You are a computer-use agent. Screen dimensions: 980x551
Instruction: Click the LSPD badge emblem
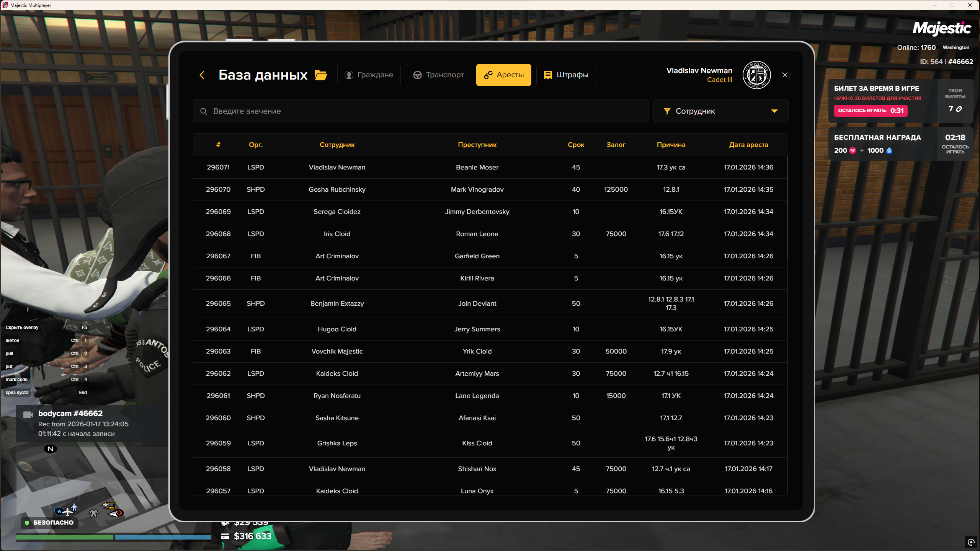756,75
